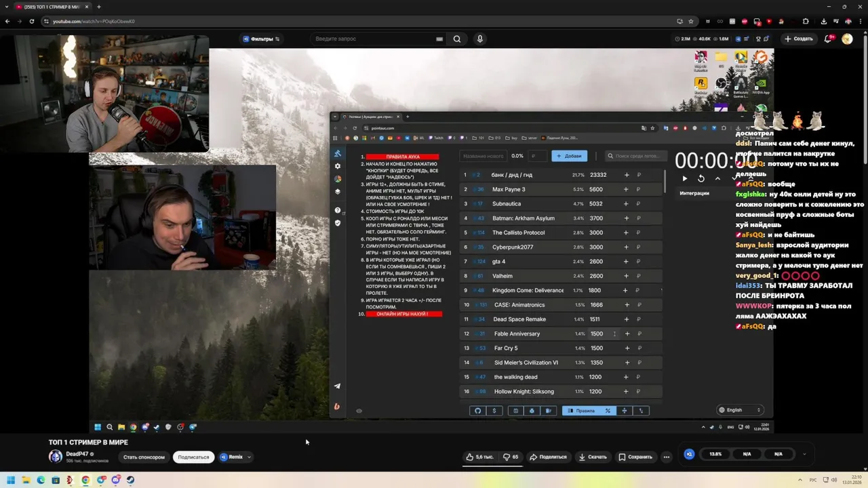The height and width of the screenshot is (488, 868).
Task: Click Стать спонсором button
Action: tap(144, 457)
